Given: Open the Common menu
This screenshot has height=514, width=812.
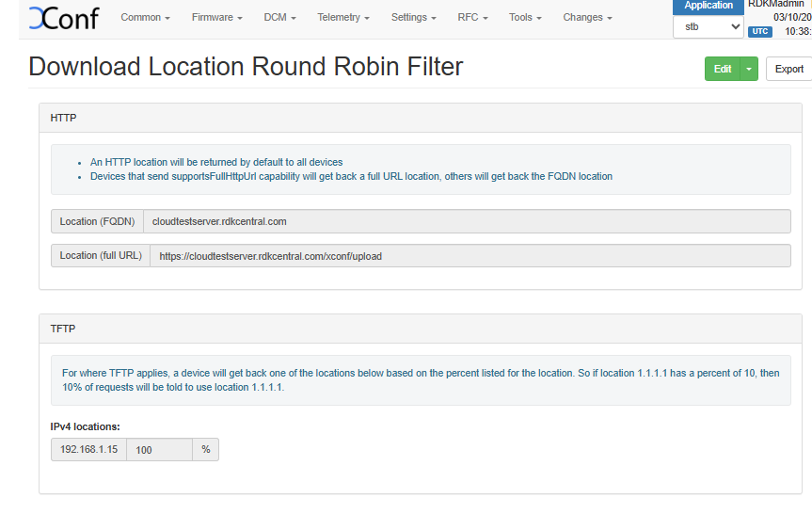Looking at the screenshot, I should pos(145,18).
